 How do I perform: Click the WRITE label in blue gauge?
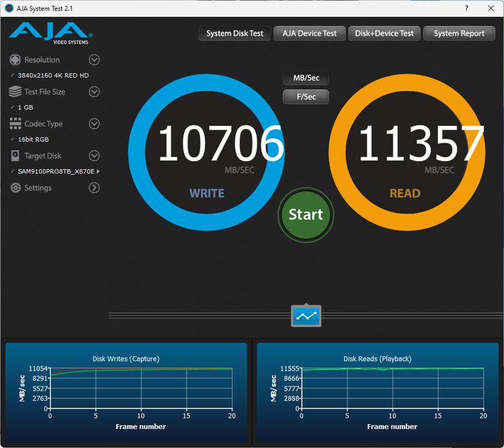[x=207, y=193]
